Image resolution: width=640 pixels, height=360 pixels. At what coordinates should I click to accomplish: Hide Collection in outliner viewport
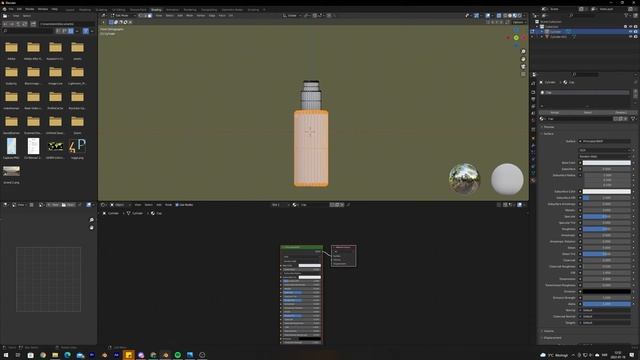tap(631, 27)
